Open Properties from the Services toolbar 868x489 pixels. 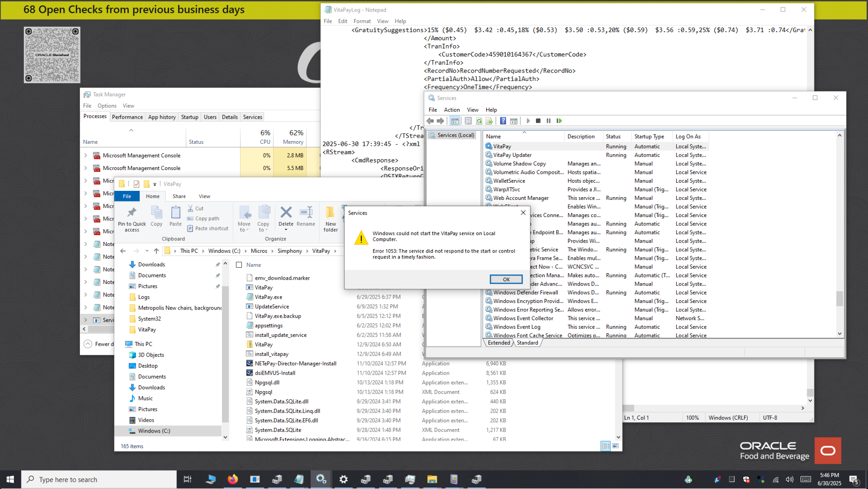point(468,121)
